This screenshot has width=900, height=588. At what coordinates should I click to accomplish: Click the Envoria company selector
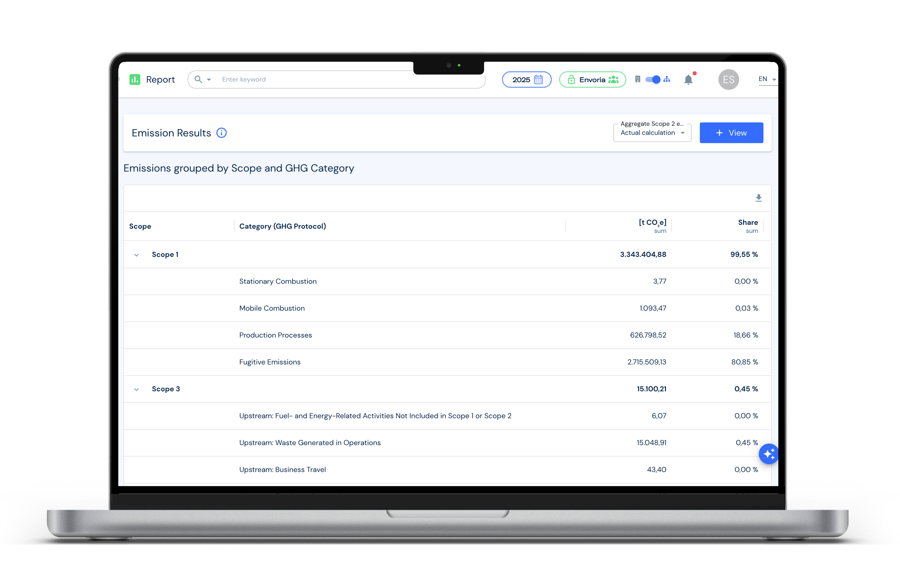(592, 80)
